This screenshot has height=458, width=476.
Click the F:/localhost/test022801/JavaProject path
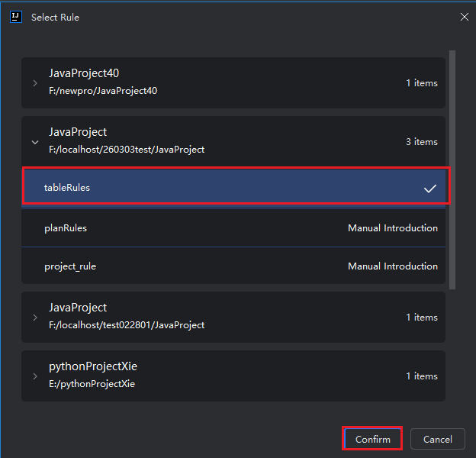127,325
